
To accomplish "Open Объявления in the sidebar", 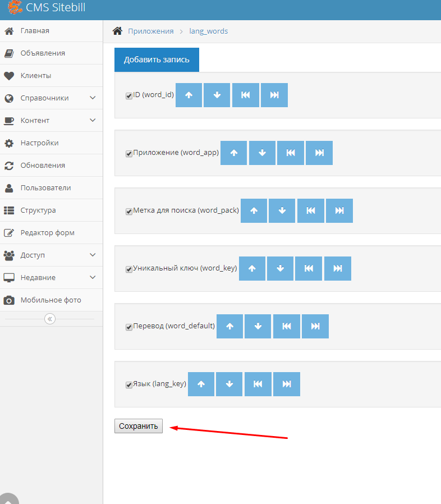I will [43, 53].
